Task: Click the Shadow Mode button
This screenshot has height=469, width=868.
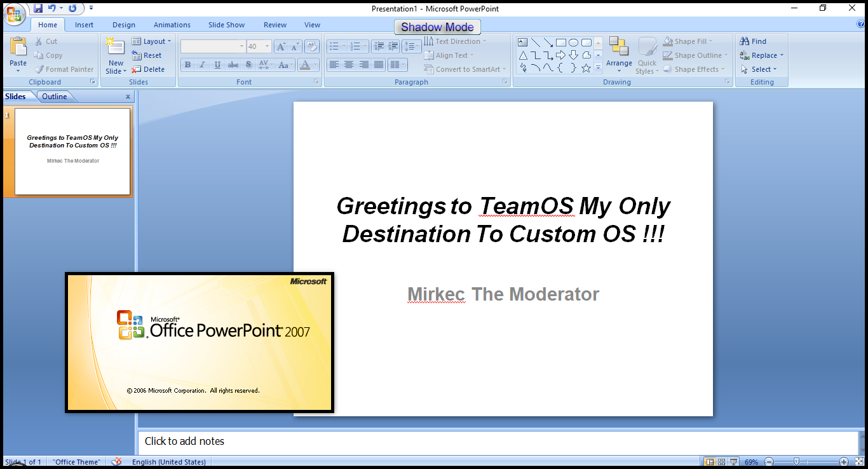Action: coord(437,27)
